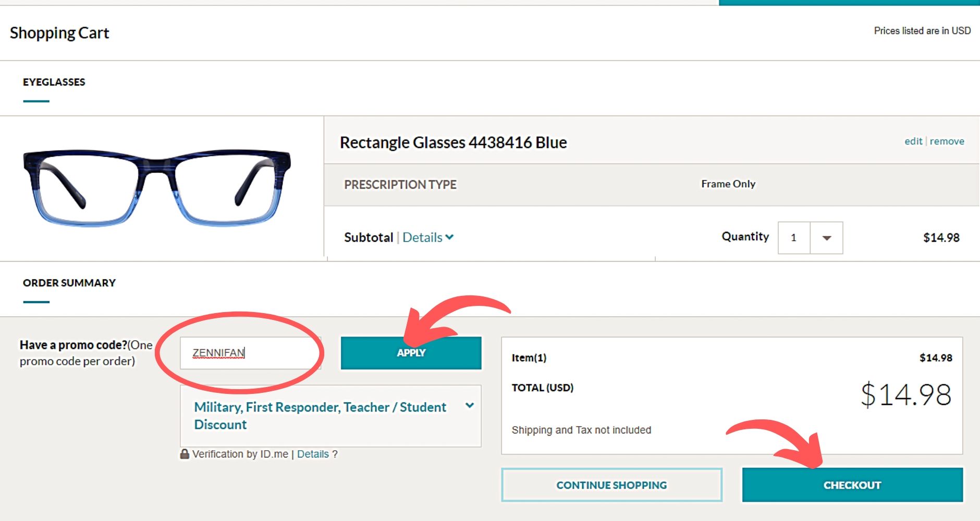Select the EYEGLASSES tab
The image size is (980, 521).
54,82
